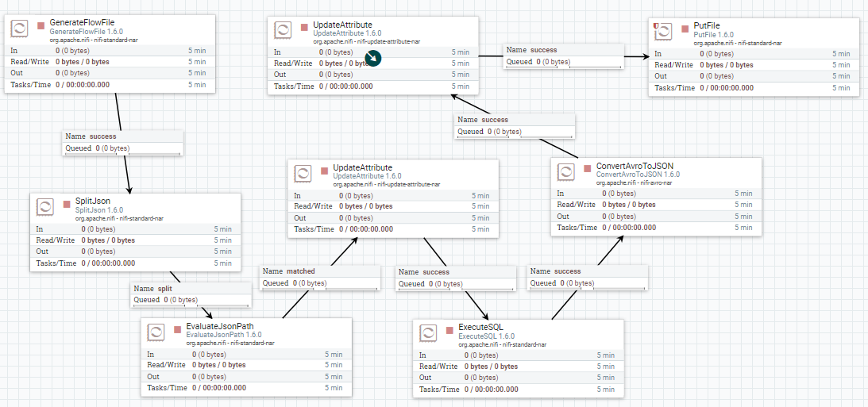Select the SplitJson processor icon
Viewport: 868px width, 407px height.
47,208
